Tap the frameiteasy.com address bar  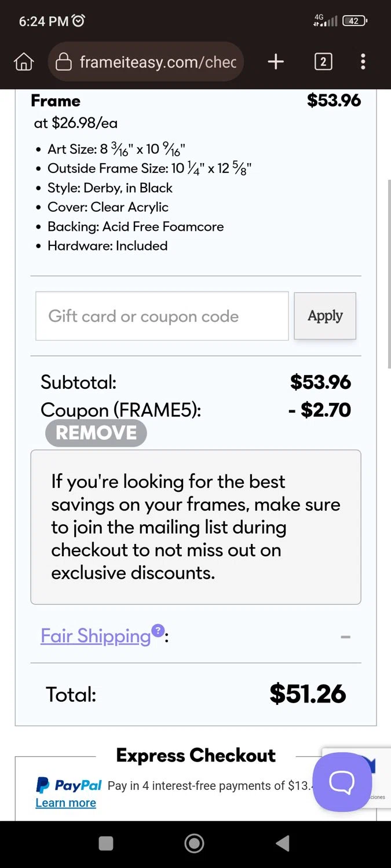click(158, 62)
